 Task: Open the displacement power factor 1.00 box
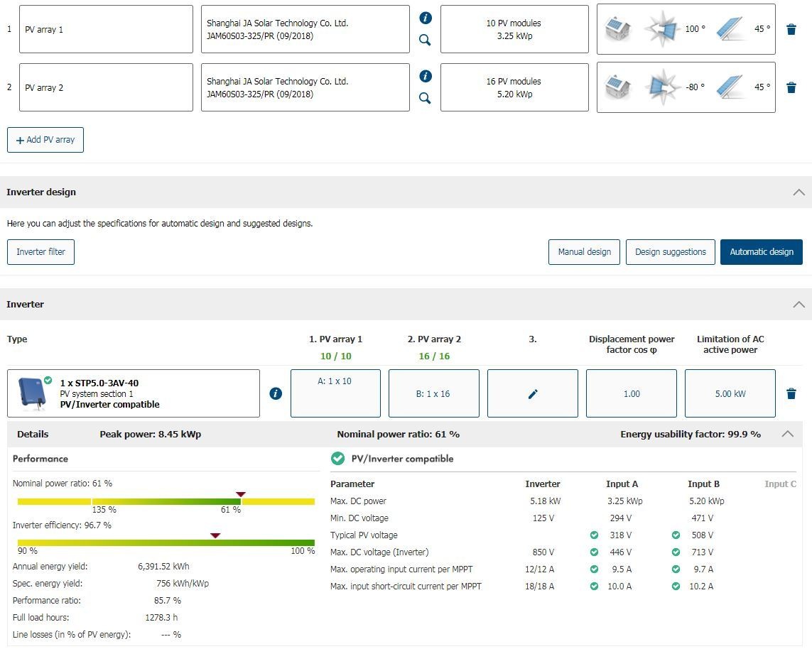tap(631, 394)
